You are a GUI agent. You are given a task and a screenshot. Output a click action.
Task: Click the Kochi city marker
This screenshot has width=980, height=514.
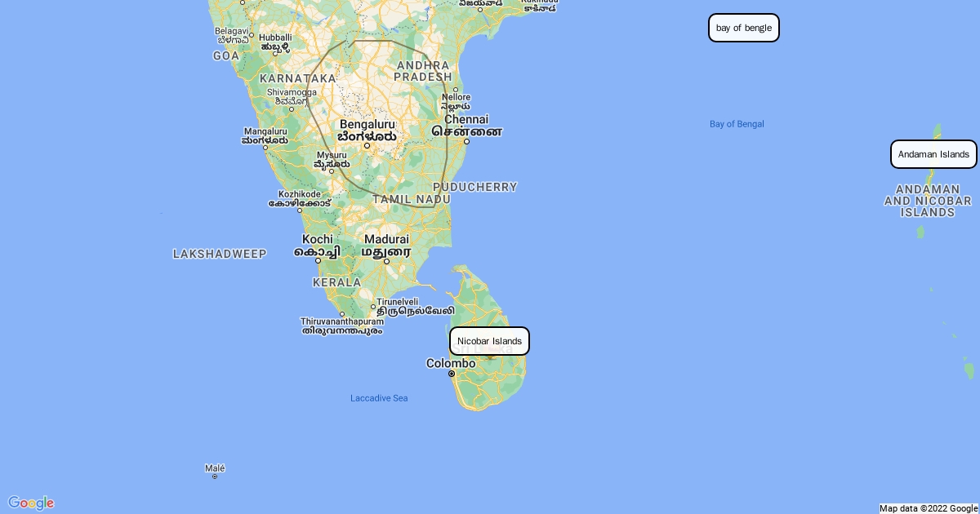pyautogui.click(x=318, y=260)
